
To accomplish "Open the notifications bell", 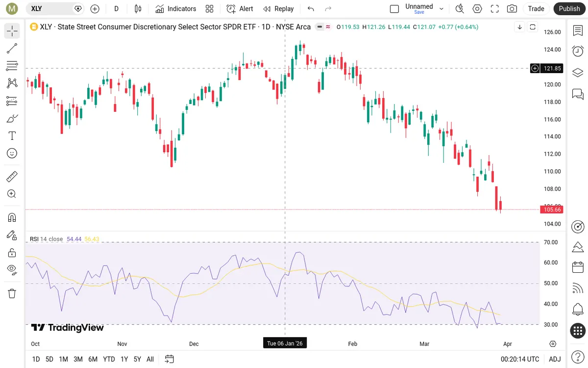I will click(x=578, y=310).
